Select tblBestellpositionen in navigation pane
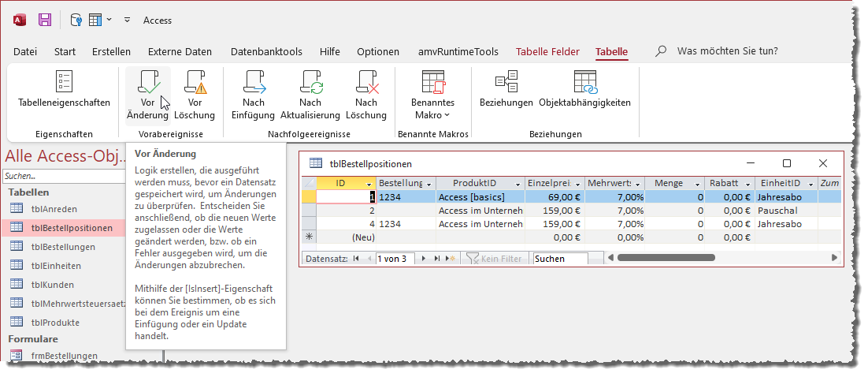 [65, 228]
